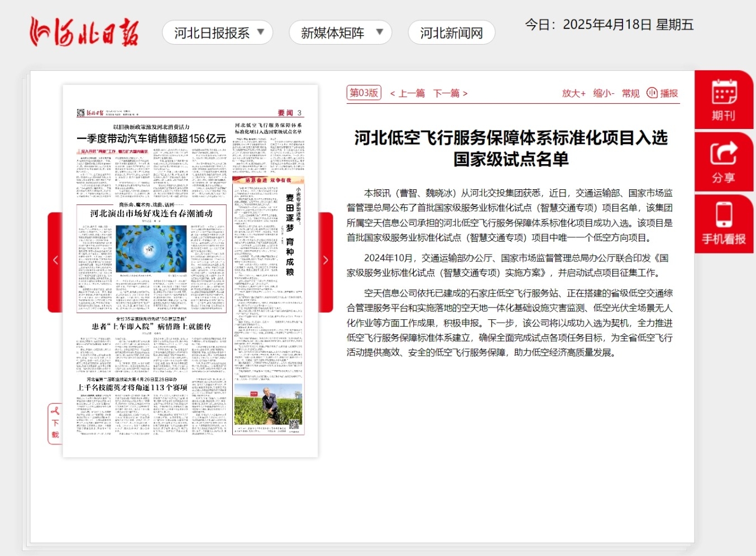756x556 pixels.
Task: Expand the 新媒体矩阵 dropdown
Action: point(340,32)
